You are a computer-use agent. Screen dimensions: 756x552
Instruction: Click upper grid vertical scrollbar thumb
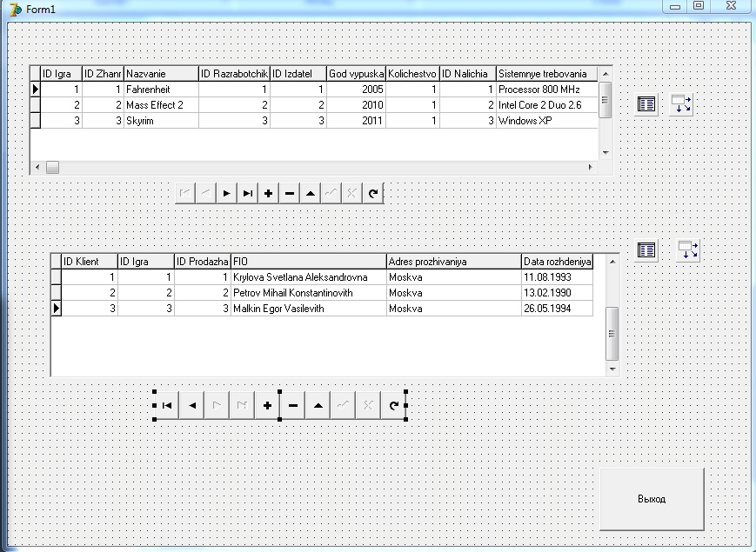605,100
